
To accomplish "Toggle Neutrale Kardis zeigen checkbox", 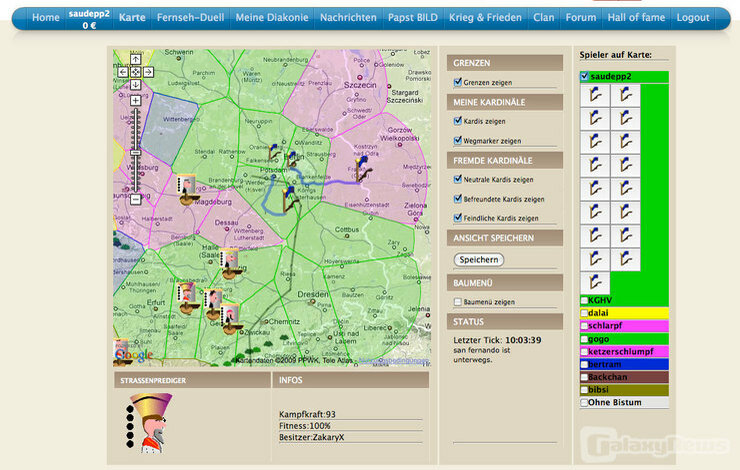I will point(457,179).
